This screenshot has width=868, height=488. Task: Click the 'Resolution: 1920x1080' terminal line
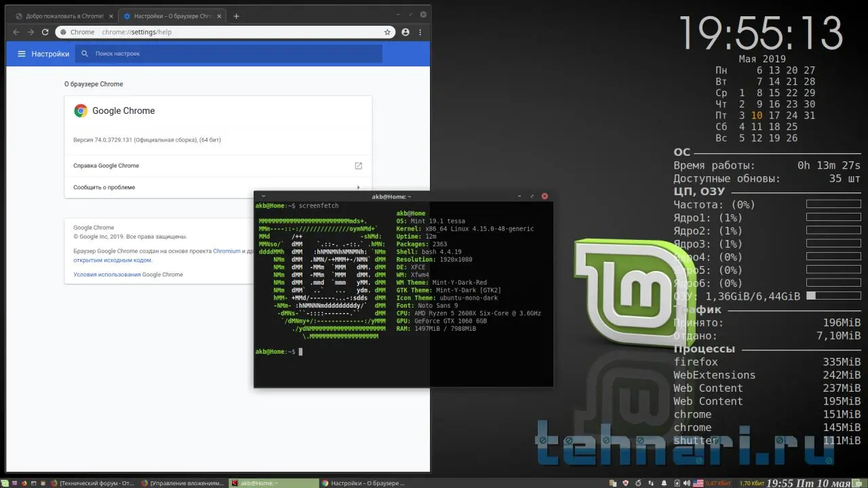click(x=434, y=259)
